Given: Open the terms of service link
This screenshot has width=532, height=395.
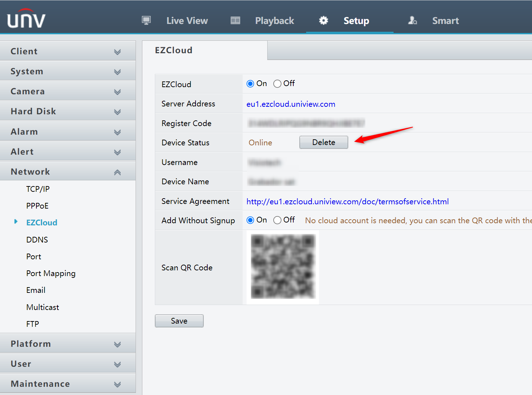Looking at the screenshot, I should (x=348, y=201).
